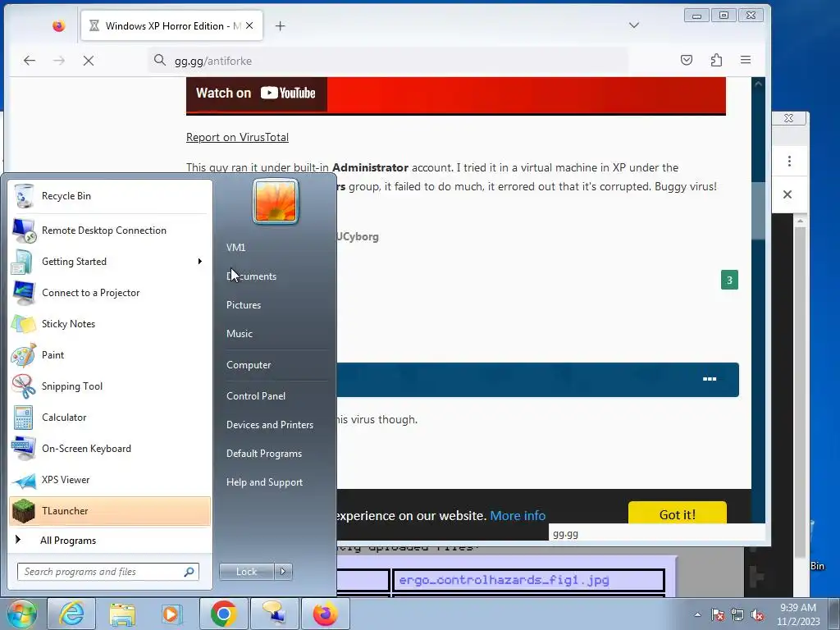This screenshot has height=630, width=840.
Task: Open XPS Viewer
Action: pos(110,479)
